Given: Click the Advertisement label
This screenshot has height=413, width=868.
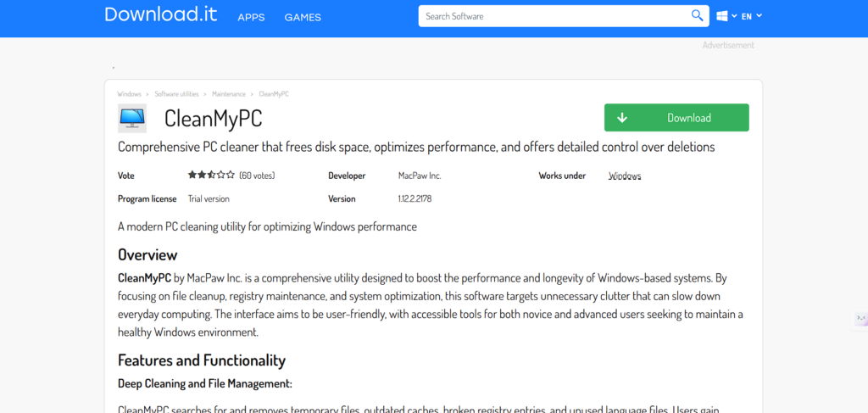Looking at the screenshot, I should (728, 46).
